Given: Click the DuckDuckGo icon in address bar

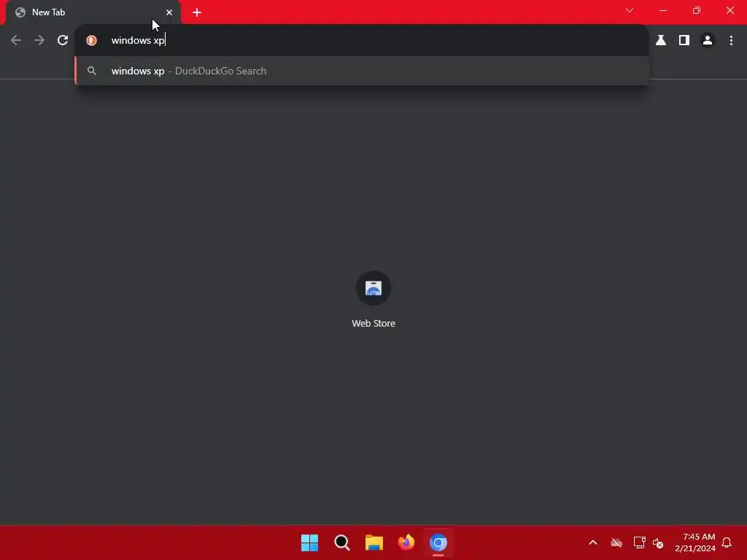Looking at the screenshot, I should pyautogui.click(x=91, y=41).
